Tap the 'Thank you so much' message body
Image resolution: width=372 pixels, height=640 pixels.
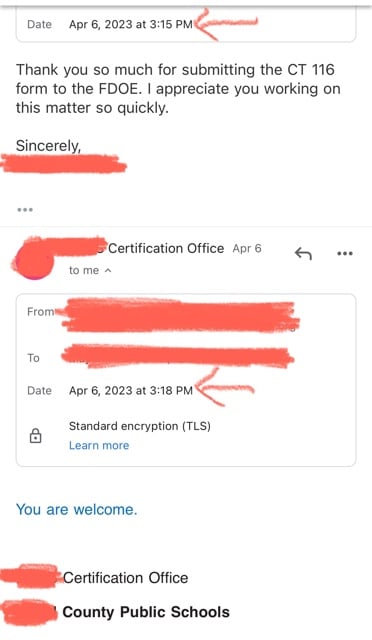(178, 89)
